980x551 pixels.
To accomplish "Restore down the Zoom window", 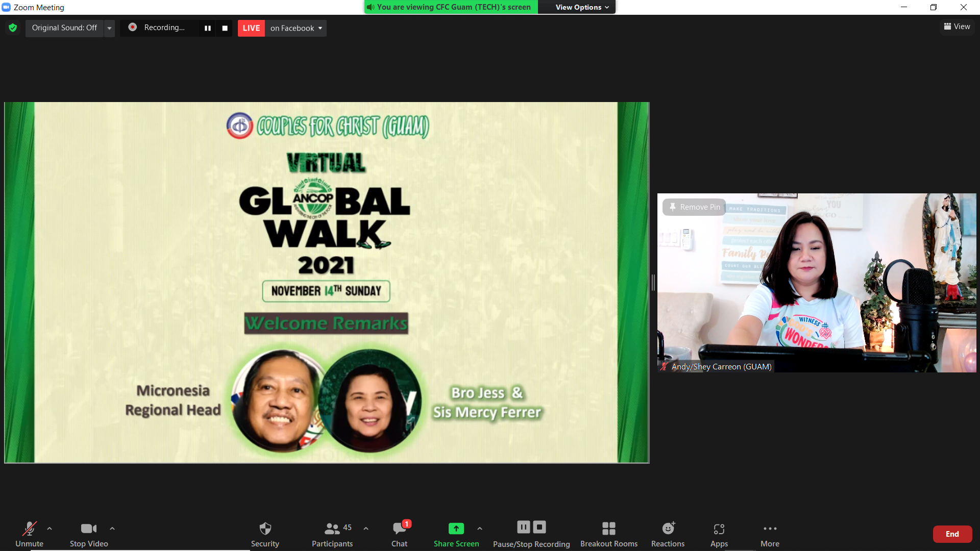I will point(934,7).
